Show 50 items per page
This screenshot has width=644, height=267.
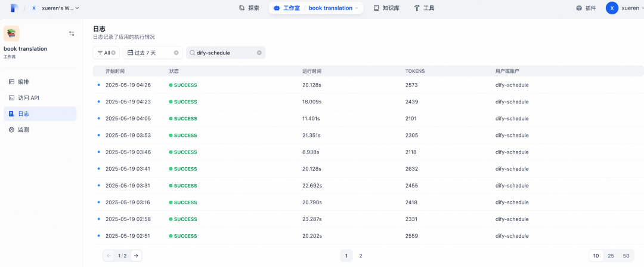click(626, 256)
